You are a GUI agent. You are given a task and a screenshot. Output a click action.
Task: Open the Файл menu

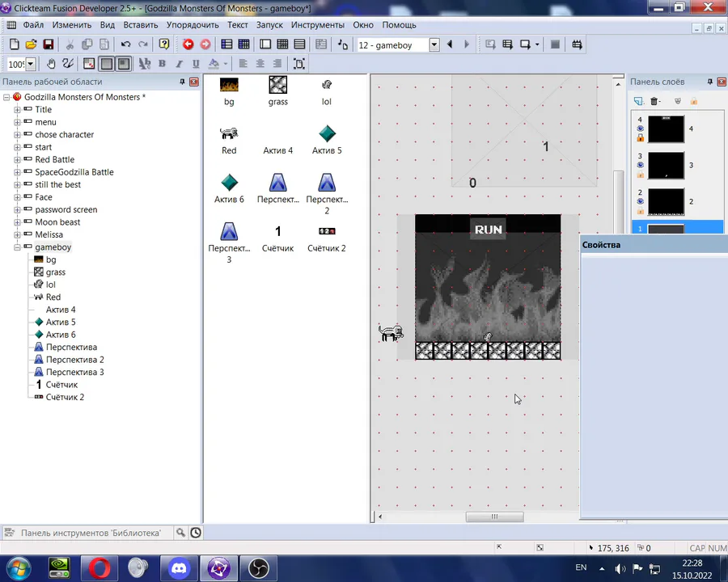[x=33, y=25]
